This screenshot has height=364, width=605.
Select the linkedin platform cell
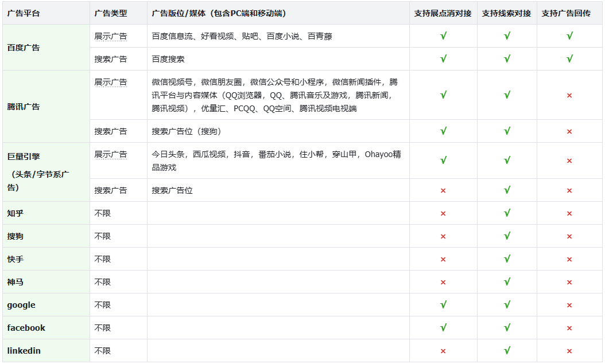[x=46, y=350]
